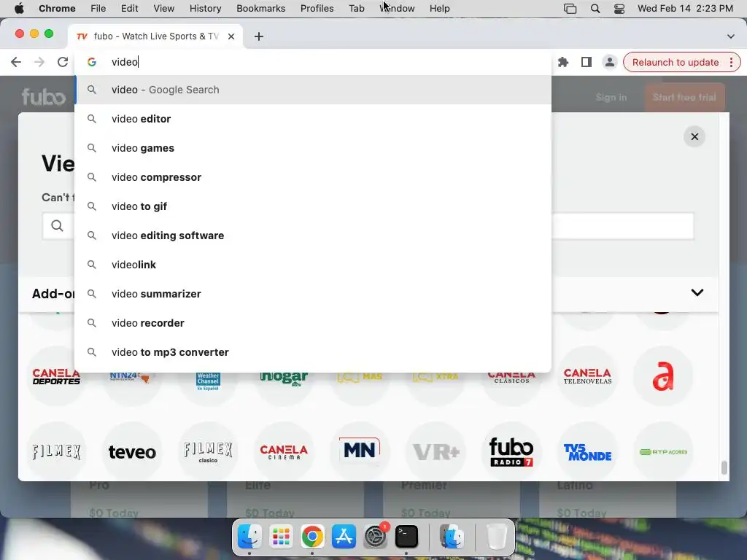Select the Canela Cinema channel logo
The height and width of the screenshot is (560, 747).
pos(284,451)
